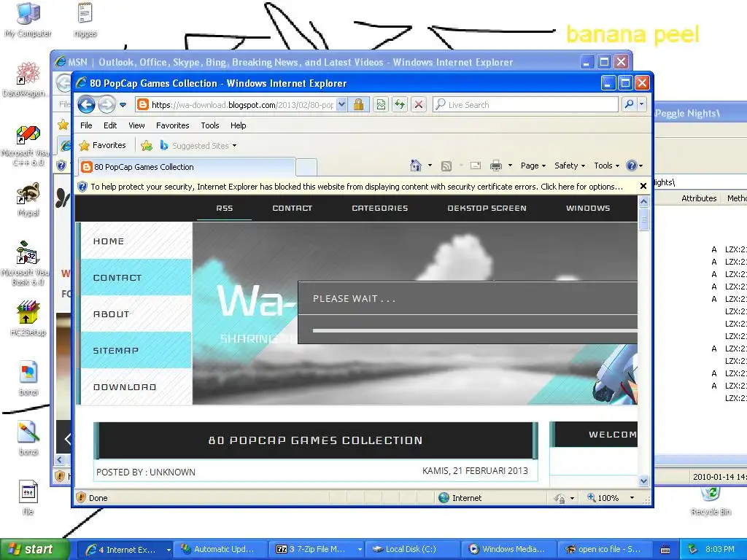Click the search magnifier button
Image resolution: width=747 pixels, height=560 pixels.
(x=629, y=104)
